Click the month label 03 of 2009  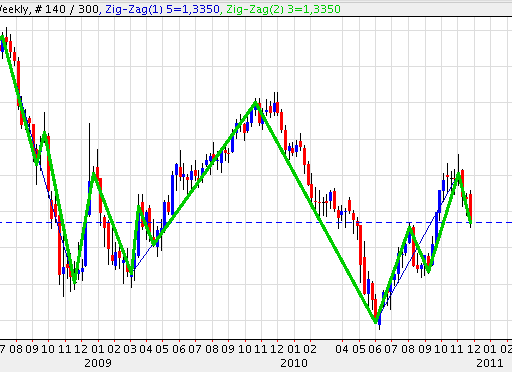[130, 349]
